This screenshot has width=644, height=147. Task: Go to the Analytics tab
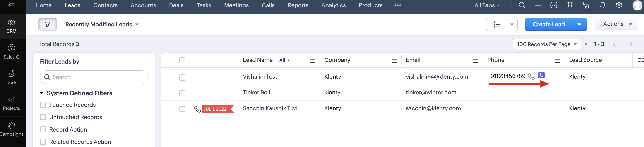(x=333, y=5)
